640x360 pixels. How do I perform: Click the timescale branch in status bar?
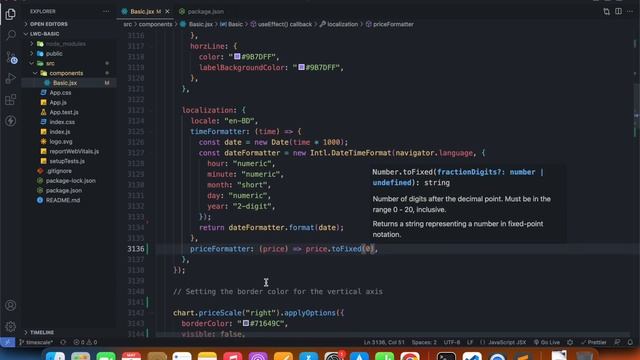36,342
